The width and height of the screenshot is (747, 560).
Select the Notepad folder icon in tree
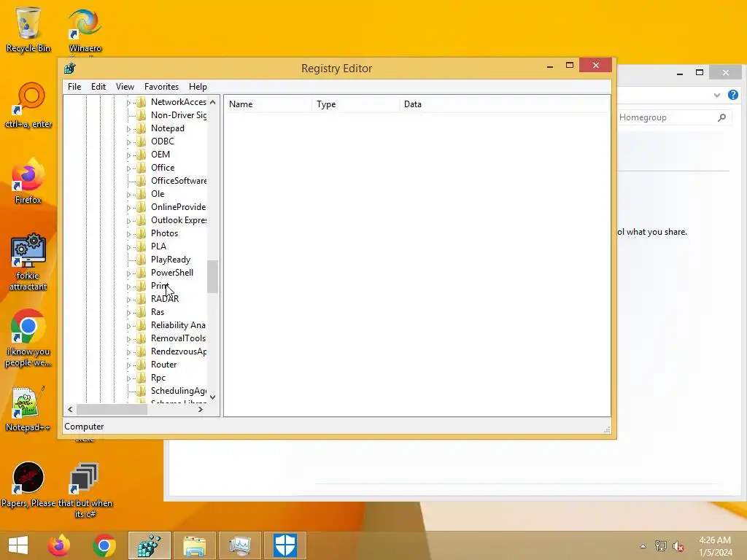click(x=141, y=128)
